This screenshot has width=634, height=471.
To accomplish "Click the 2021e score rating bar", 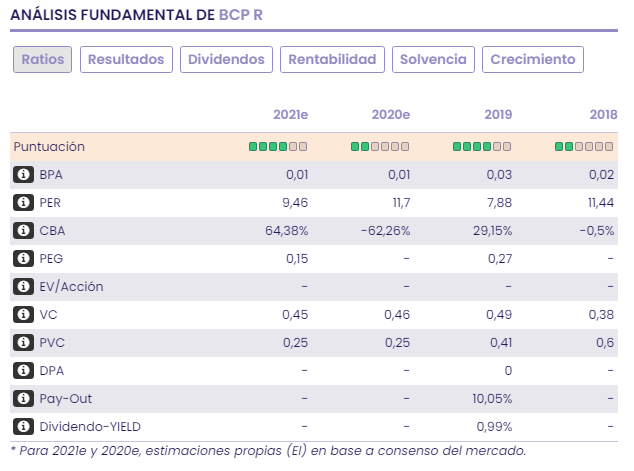I will 278,147.
